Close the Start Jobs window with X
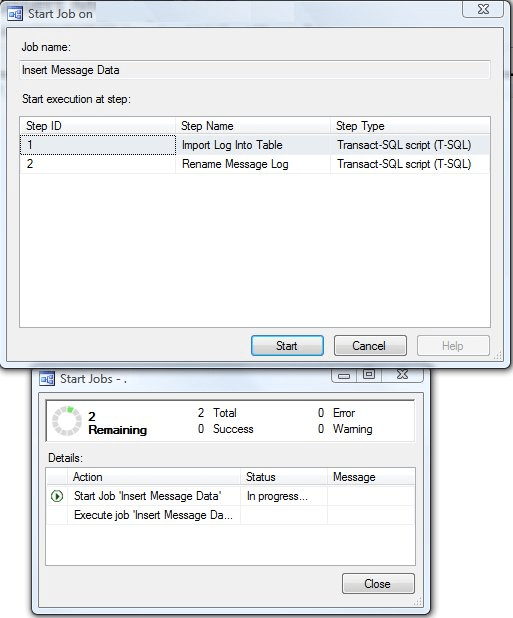 click(x=402, y=374)
